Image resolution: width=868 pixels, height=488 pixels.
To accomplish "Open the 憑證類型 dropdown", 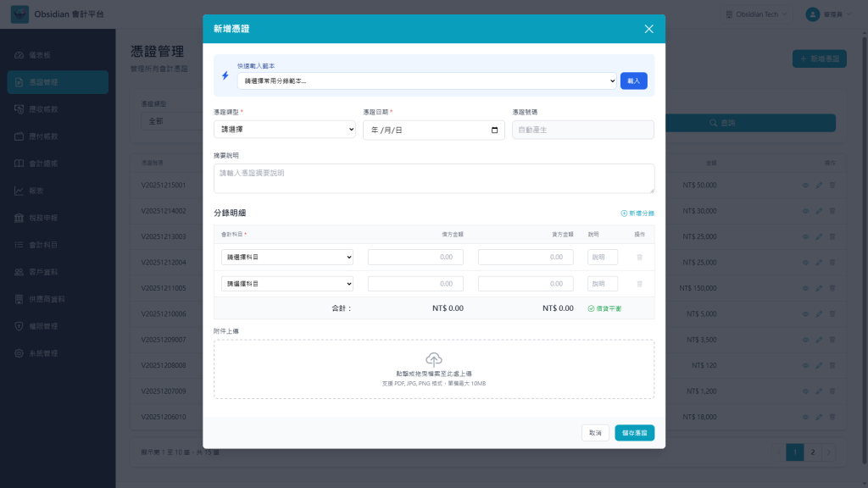I will tap(285, 130).
